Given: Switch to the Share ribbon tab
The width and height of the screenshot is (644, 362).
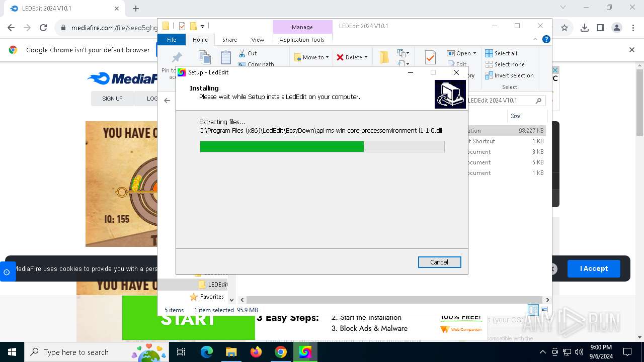Looking at the screenshot, I should pos(229,40).
